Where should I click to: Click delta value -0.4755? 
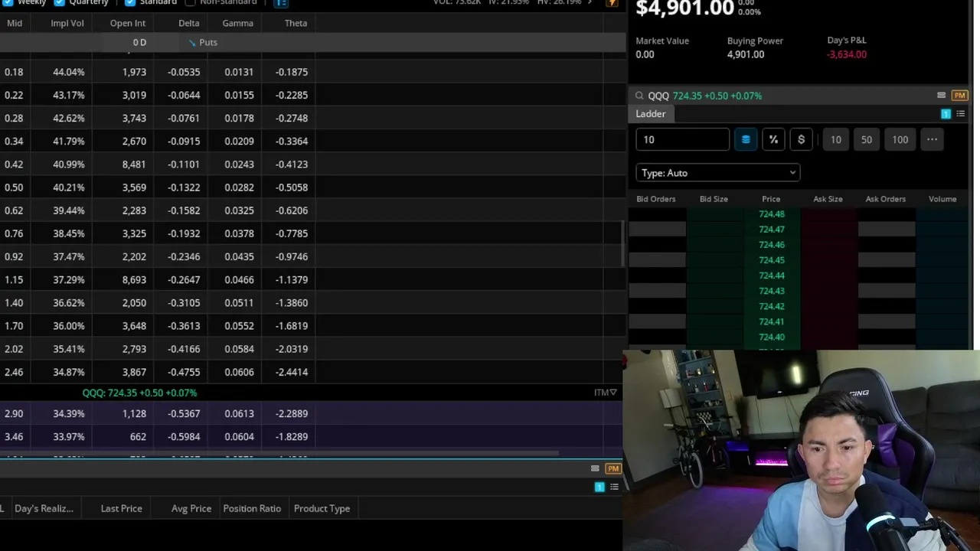[x=185, y=372]
